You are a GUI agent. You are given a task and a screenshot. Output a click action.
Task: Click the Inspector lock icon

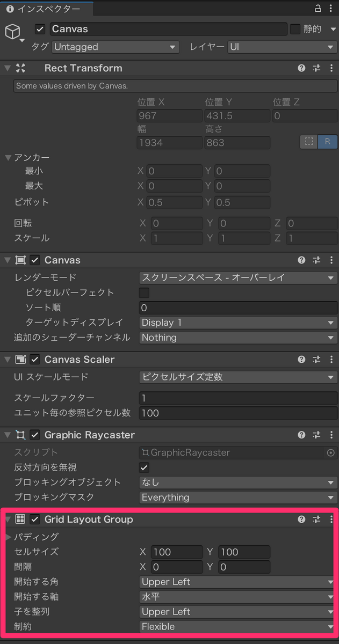pyautogui.click(x=318, y=9)
